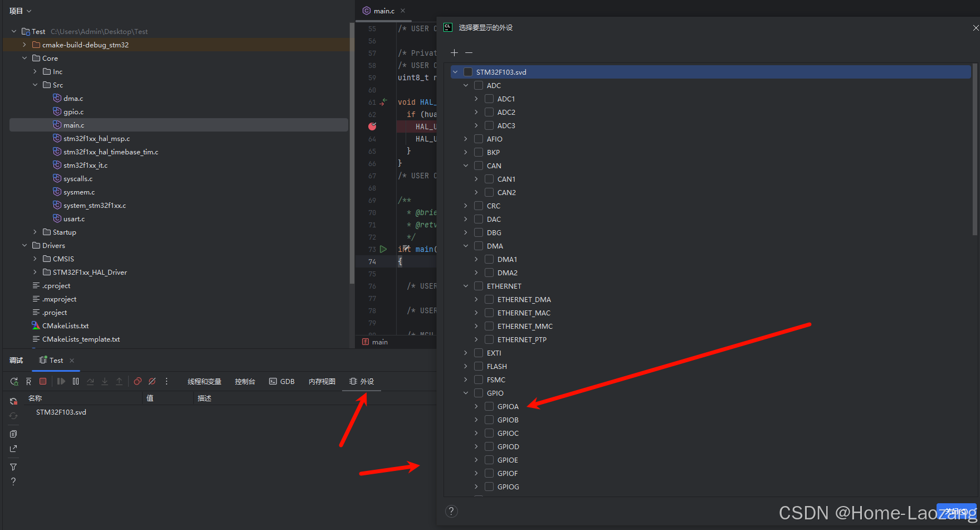
Task: Close the main.c editor tab
Action: pos(403,11)
